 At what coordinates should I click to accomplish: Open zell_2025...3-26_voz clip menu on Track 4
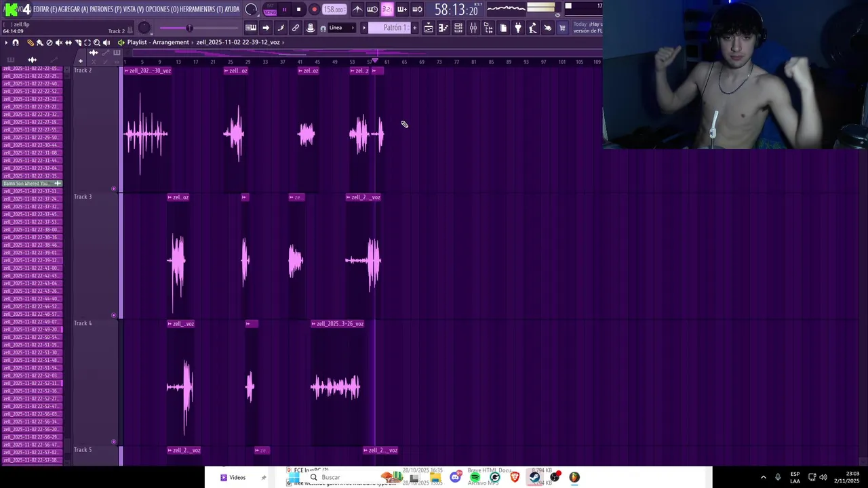point(313,324)
